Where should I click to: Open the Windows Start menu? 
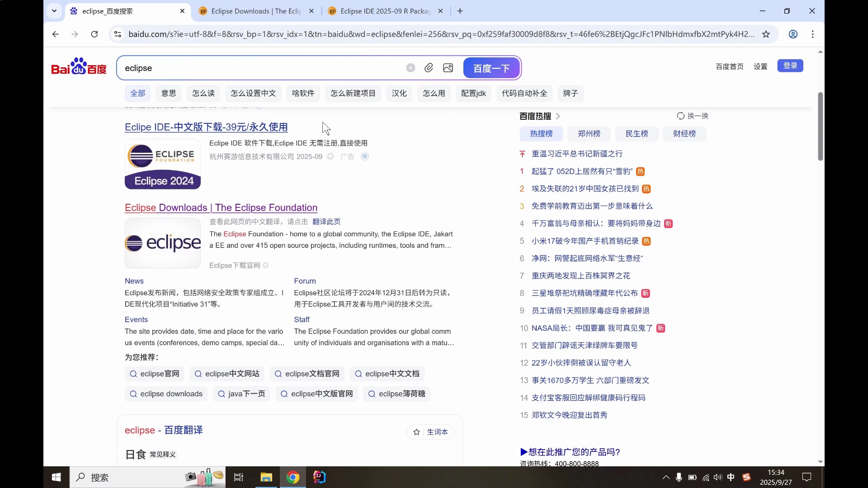click(56, 477)
